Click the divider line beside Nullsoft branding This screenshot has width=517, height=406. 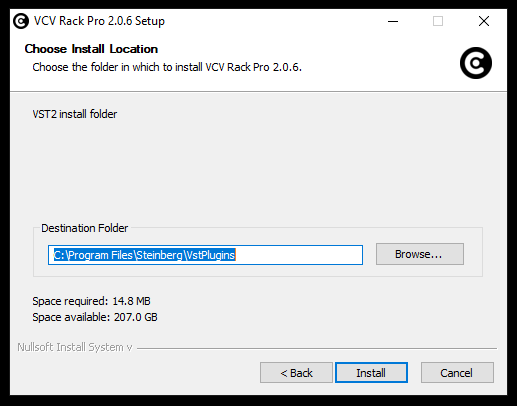pos(317,349)
